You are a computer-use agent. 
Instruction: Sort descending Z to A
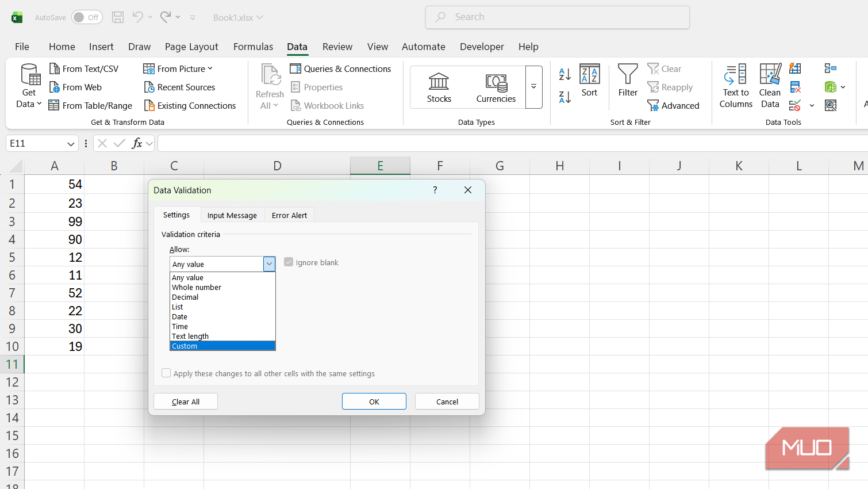point(565,97)
